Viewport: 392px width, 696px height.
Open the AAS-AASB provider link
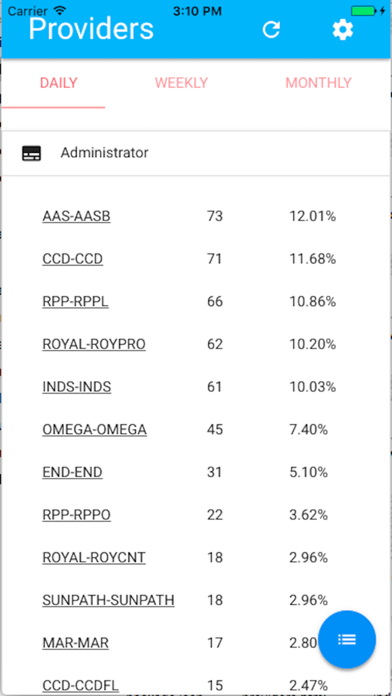pos(76,216)
